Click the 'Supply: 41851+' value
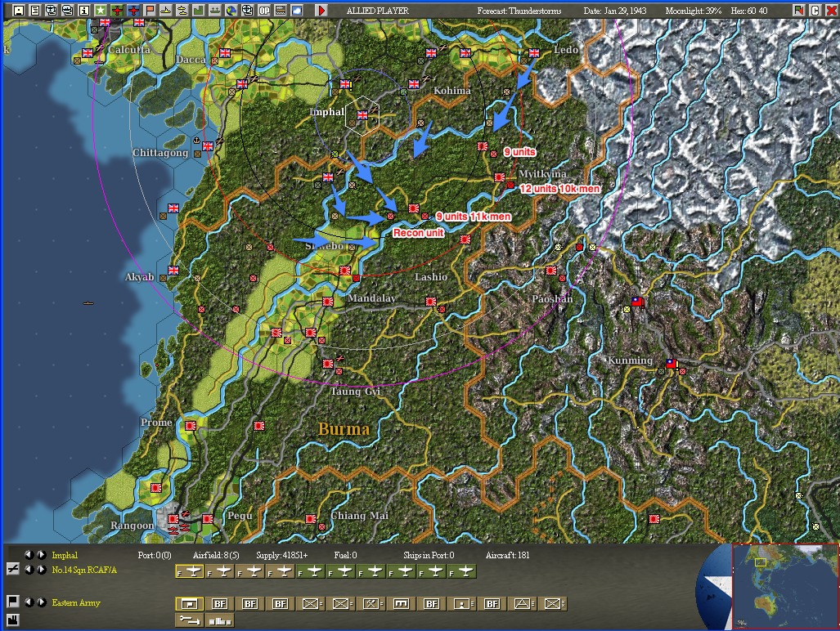840x631 pixels. pos(282,555)
